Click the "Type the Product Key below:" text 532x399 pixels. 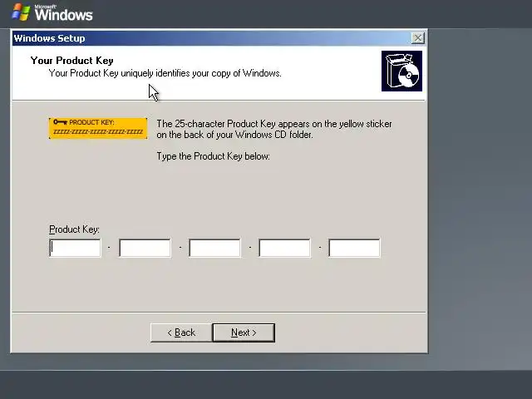pos(213,156)
